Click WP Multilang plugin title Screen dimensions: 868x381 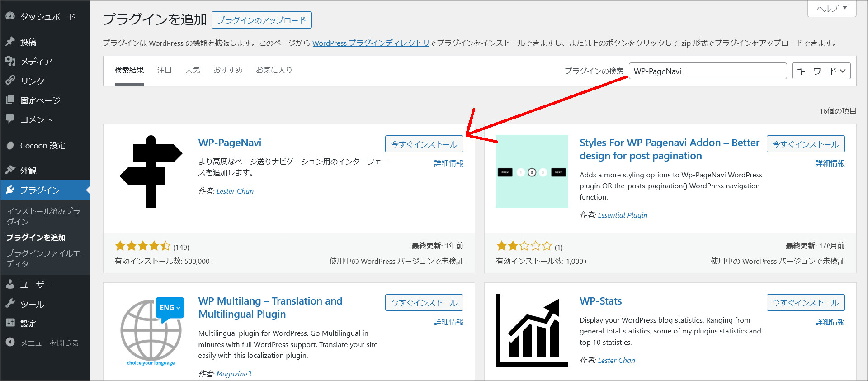point(270,307)
